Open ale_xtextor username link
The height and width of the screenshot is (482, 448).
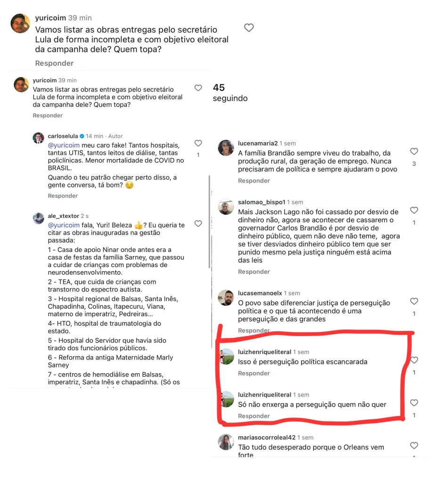64,216
